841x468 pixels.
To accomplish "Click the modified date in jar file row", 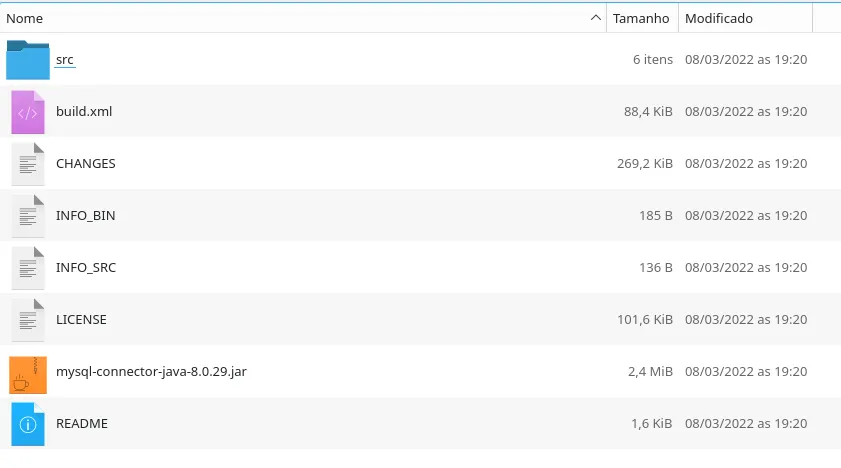I will tap(746, 372).
